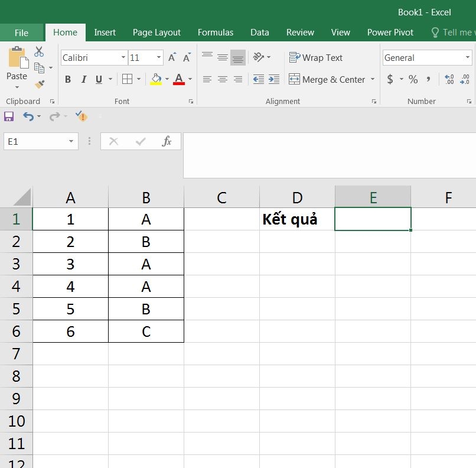
Task: Open Font settings dialog launcher
Action: pos(191,102)
